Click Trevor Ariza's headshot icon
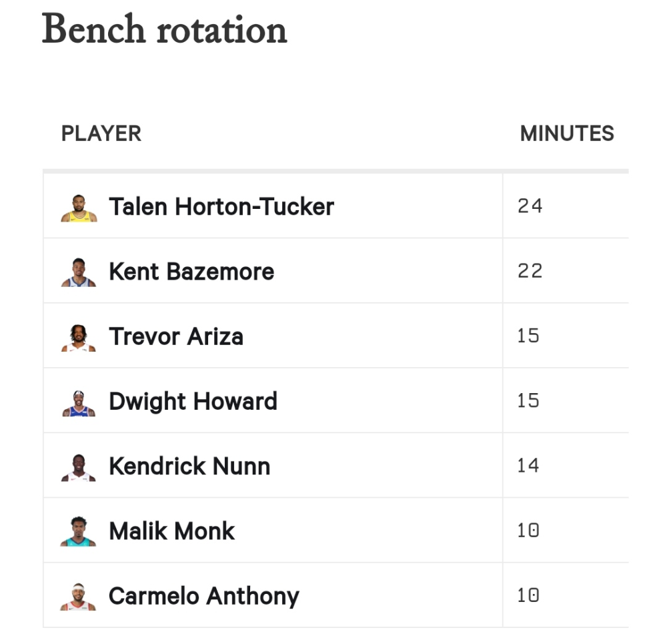The image size is (667, 644). [x=79, y=337]
